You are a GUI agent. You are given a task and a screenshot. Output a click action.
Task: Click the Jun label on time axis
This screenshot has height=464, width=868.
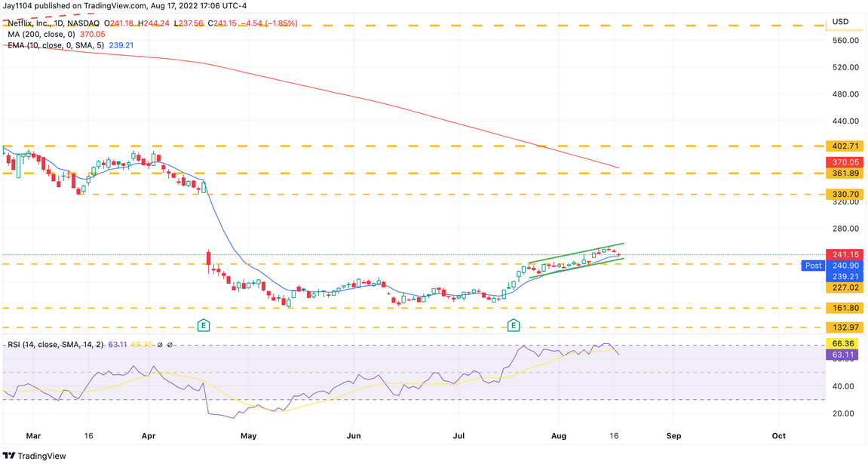click(354, 436)
